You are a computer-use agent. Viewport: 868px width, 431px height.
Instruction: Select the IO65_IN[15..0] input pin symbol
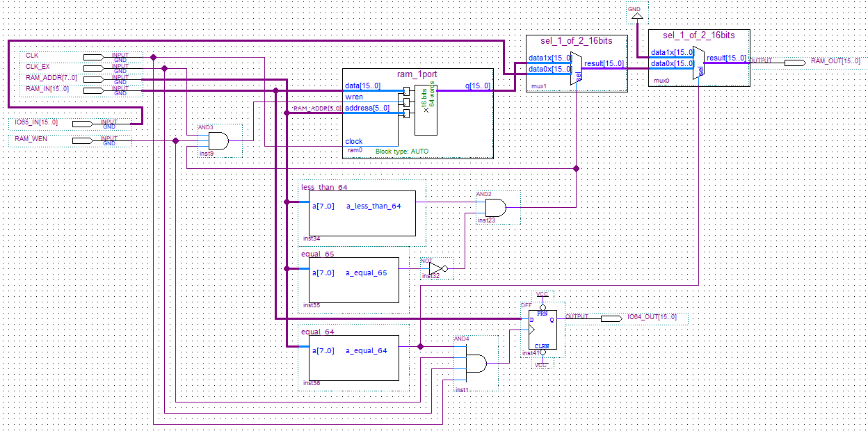[82, 124]
